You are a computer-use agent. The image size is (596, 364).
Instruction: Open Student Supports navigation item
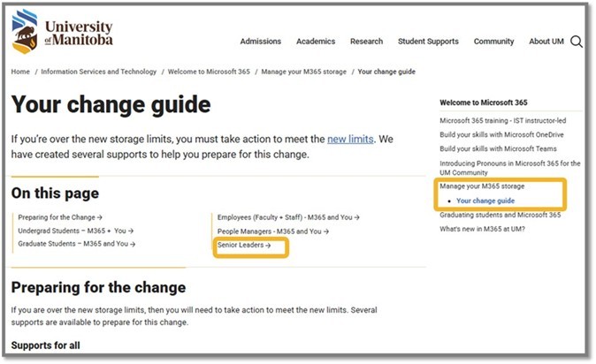click(428, 42)
